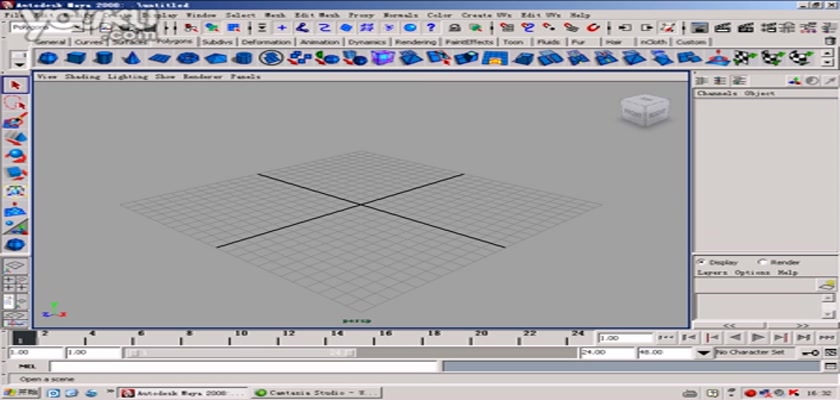Click the glowing purple cube shelf icon
The height and width of the screenshot is (400, 840).
[382, 57]
